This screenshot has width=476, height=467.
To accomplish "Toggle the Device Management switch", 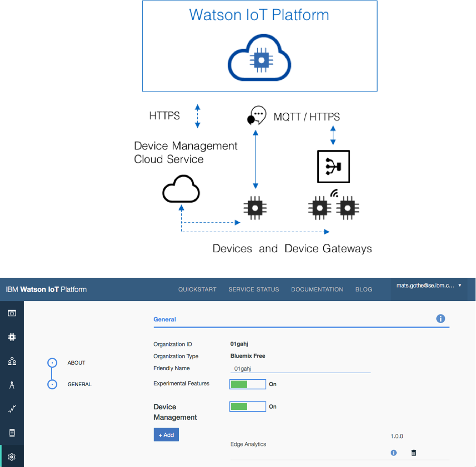I will pos(248,407).
